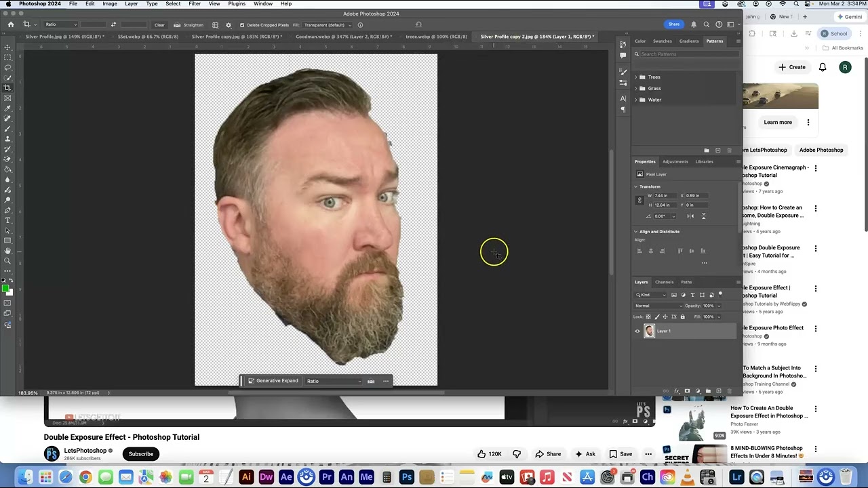Click the Generative Expand button
This screenshot has height=488, width=868.
click(273, 381)
